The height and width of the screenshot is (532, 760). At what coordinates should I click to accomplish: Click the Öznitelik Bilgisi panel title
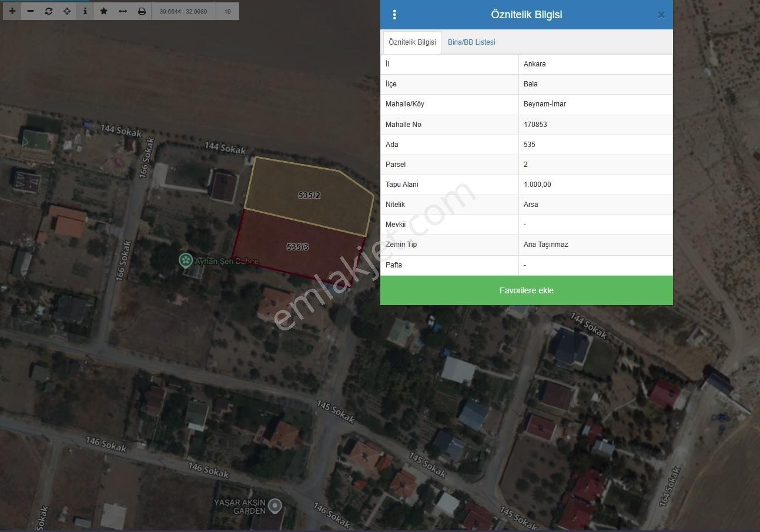[x=527, y=15]
